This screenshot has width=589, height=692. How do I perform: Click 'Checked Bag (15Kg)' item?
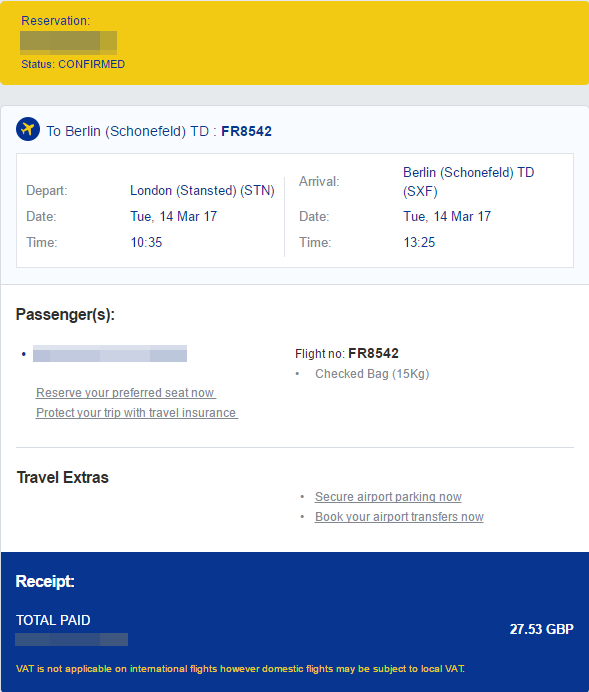click(x=372, y=374)
